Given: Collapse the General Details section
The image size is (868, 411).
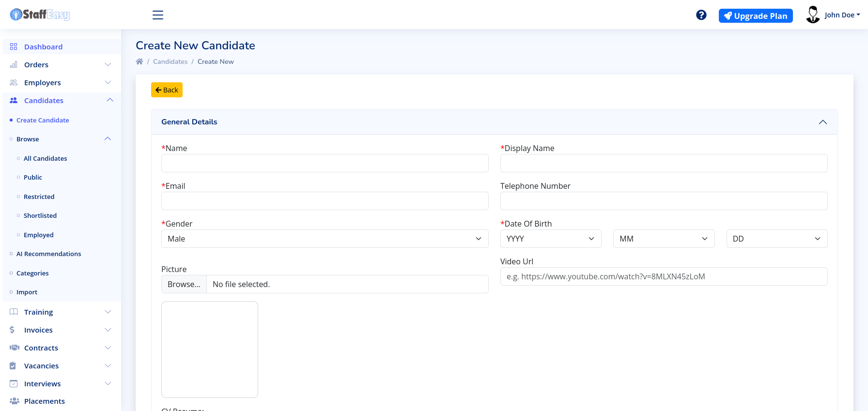Looking at the screenshot, I should [x=822, y=122].
